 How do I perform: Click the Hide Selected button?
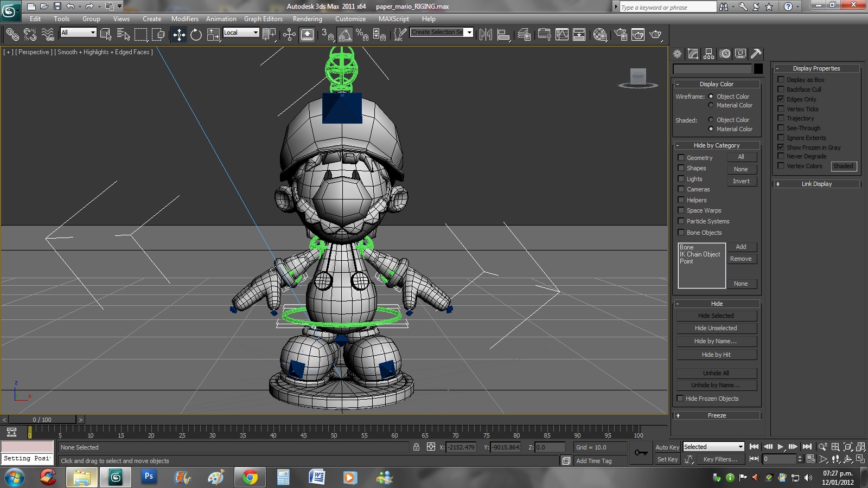716,316
